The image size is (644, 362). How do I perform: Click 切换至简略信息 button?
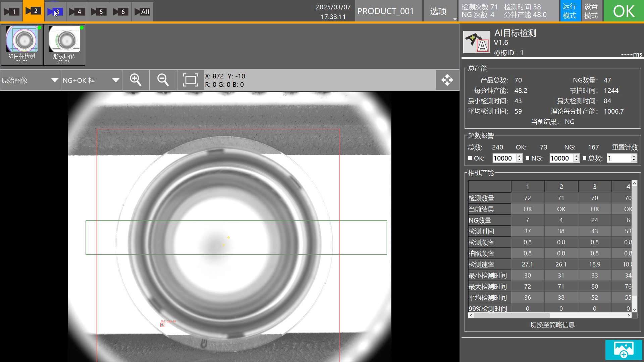click(552, 325)
